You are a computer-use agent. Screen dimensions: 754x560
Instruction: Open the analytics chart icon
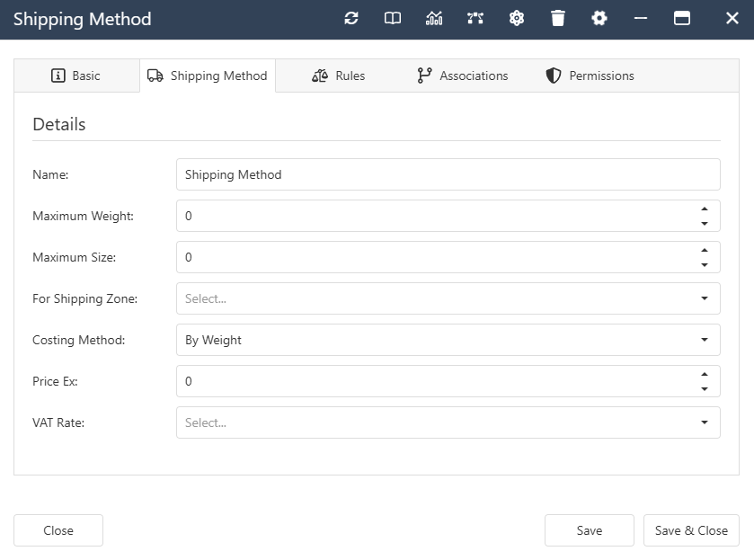(434, 18)
